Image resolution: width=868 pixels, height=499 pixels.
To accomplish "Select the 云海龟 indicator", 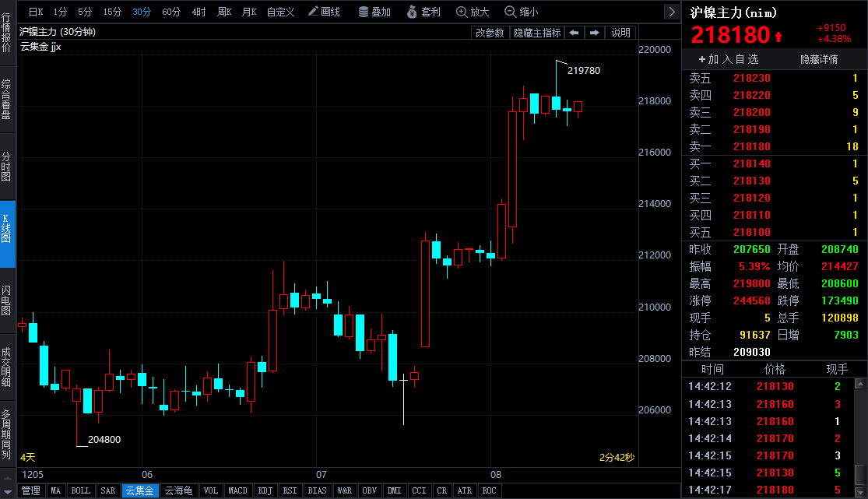I will coord(179,490).
